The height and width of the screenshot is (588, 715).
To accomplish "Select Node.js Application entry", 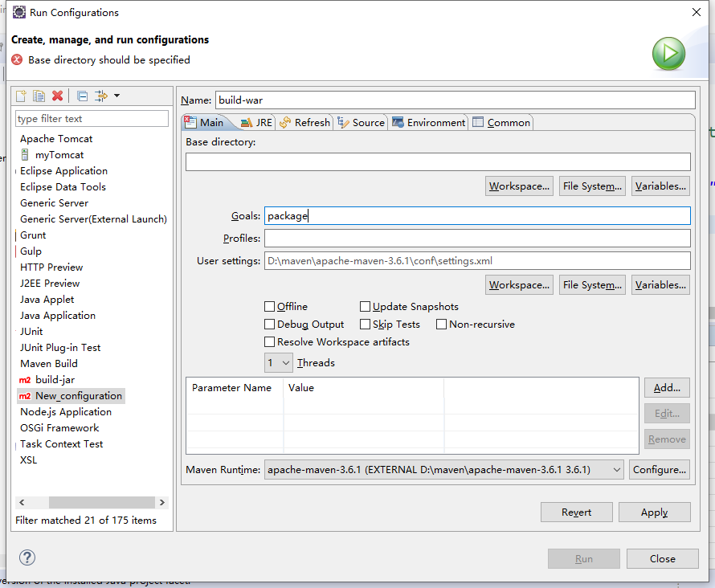I will click(66, 412).
